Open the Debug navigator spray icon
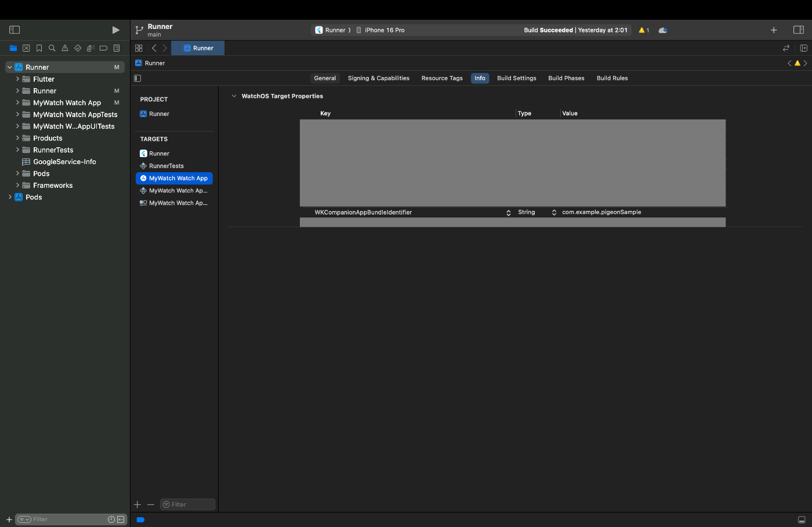812x527 pixels. (90, 48)
